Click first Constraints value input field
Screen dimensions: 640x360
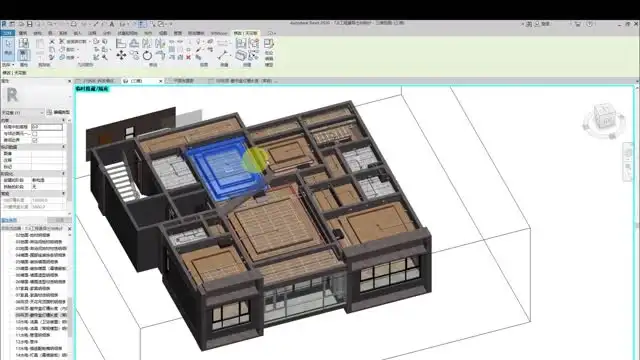point(47,127)
